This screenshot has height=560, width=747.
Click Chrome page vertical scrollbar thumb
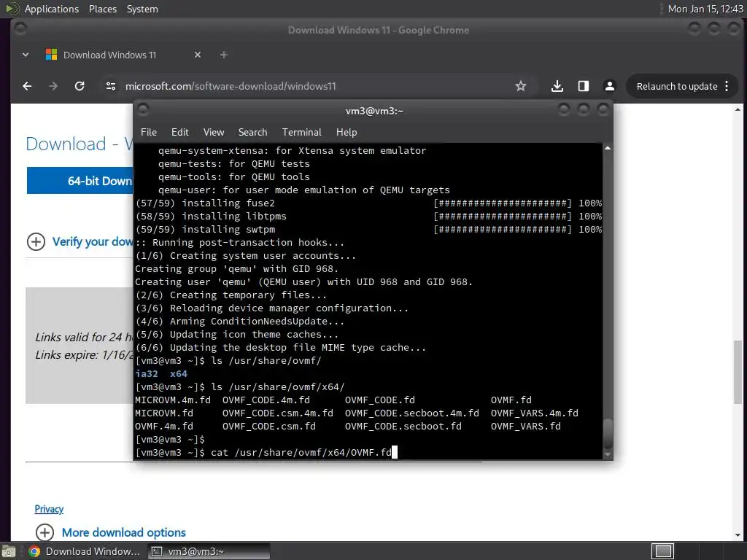738,371
